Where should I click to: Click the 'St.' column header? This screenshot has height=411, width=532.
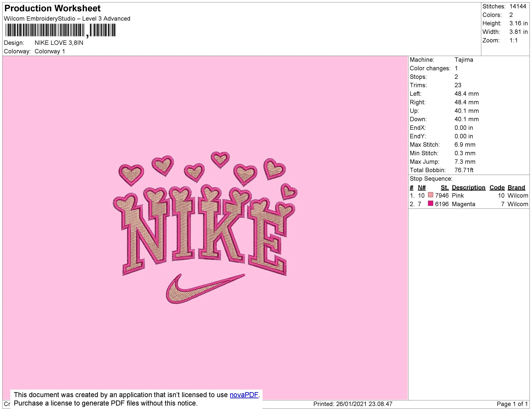point(445,187)
